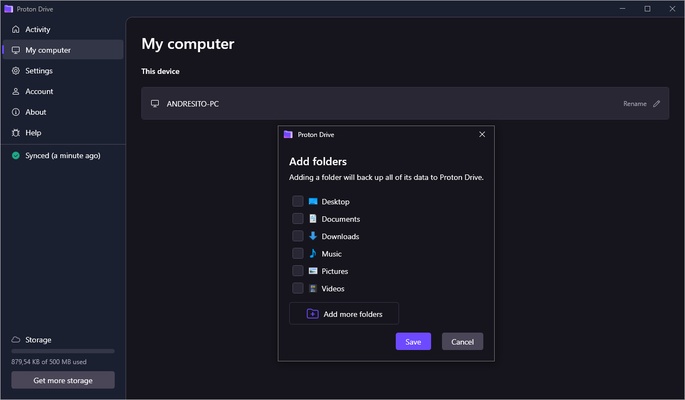Click Add more folders button
The image size is (685, 400).
point(344,314)
